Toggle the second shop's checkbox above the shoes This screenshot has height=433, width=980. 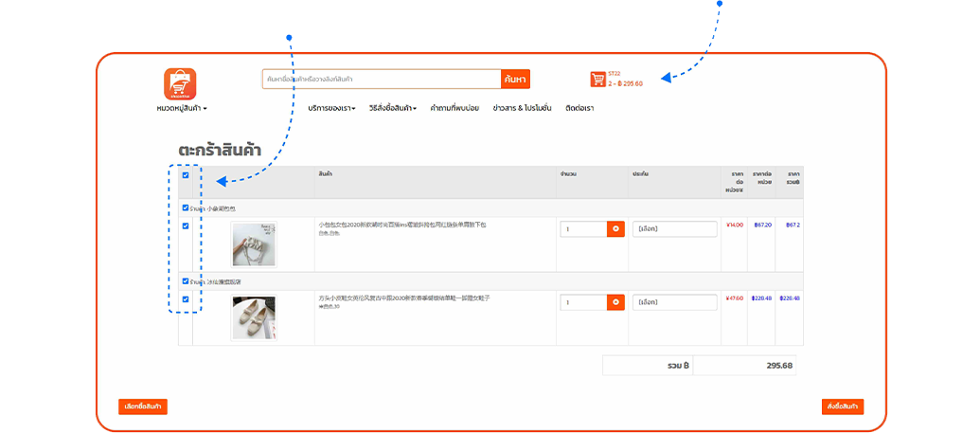click(x=185, y=281)
